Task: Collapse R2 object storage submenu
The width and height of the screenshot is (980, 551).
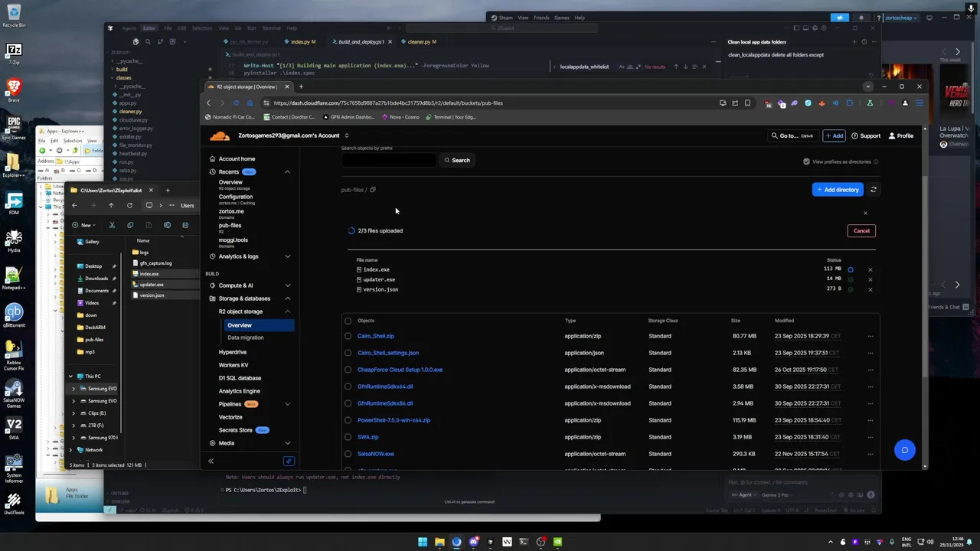Action: click(288, 311)
